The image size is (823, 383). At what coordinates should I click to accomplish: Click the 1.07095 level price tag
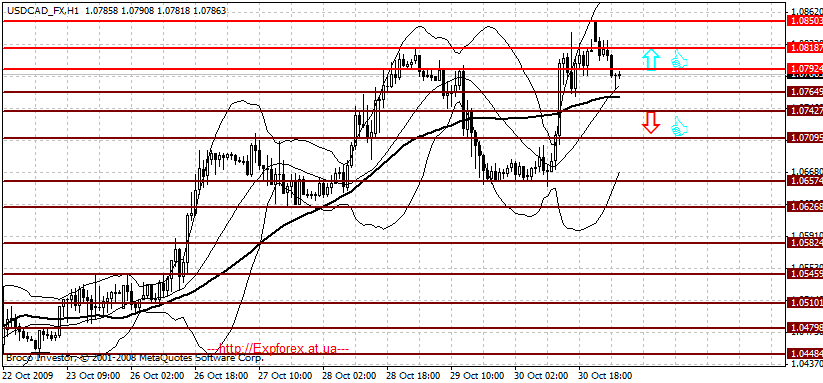point(806,138)
